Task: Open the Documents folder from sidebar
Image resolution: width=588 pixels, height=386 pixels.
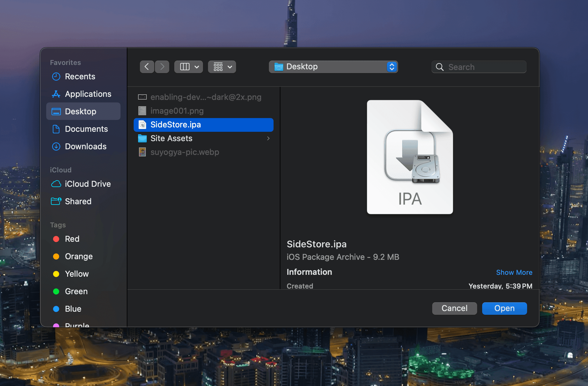Action: coord(86,129)
